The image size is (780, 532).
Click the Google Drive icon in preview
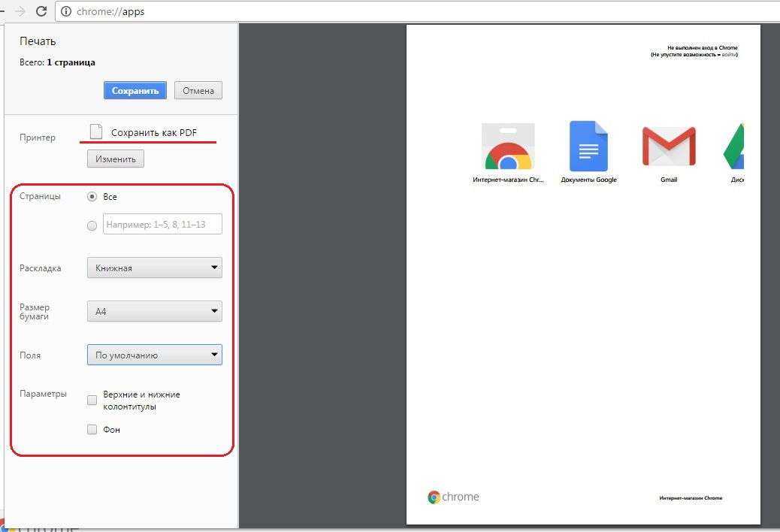733,147
